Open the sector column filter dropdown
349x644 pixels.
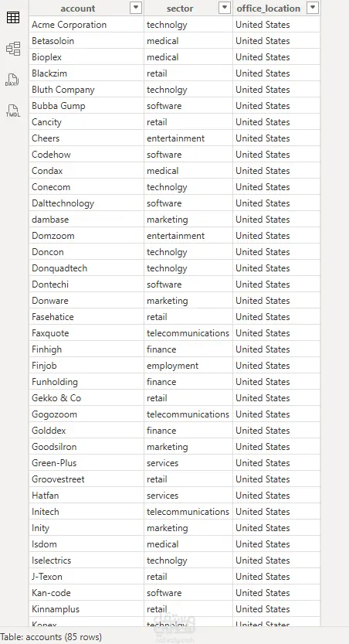225,8
